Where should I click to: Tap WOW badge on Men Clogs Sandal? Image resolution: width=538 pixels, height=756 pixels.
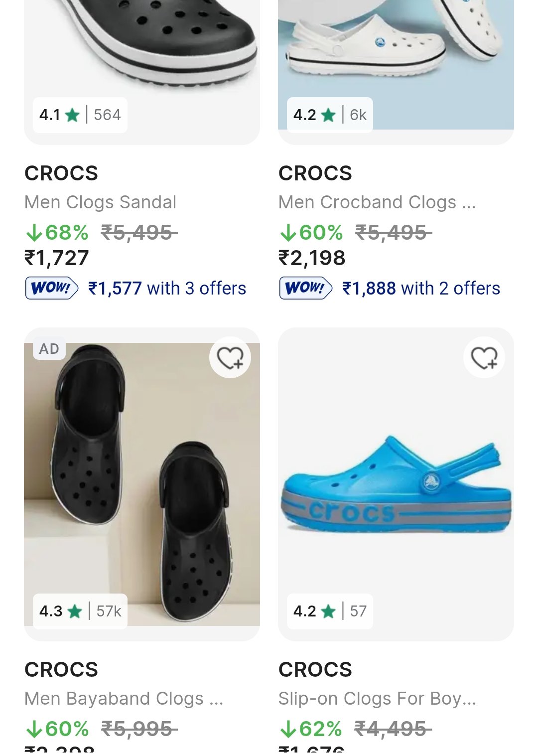pyautogui.click(x=51, y=288)
